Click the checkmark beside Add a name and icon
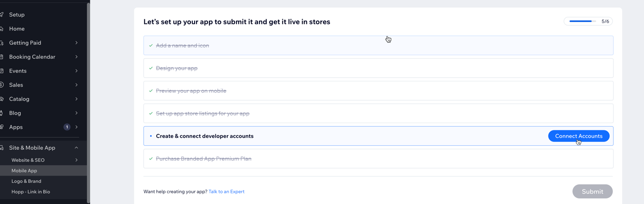 [x=151, y=45]
